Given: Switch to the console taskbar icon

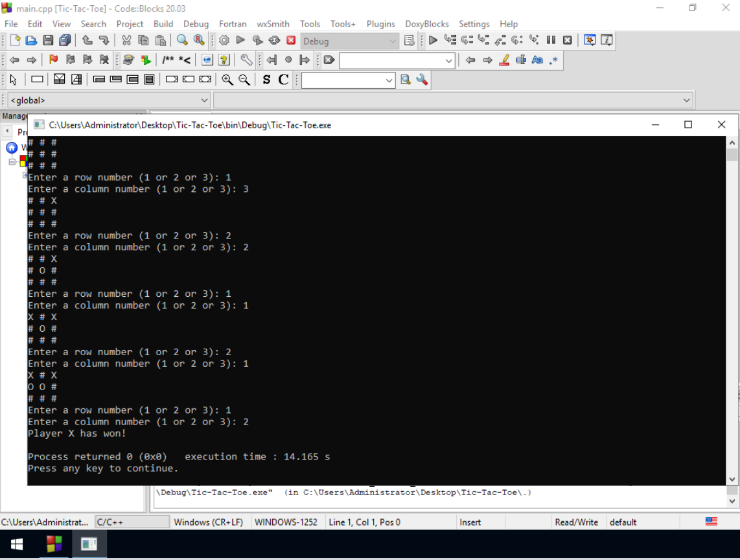Looking at the screenshot, I should pos(89,544).
